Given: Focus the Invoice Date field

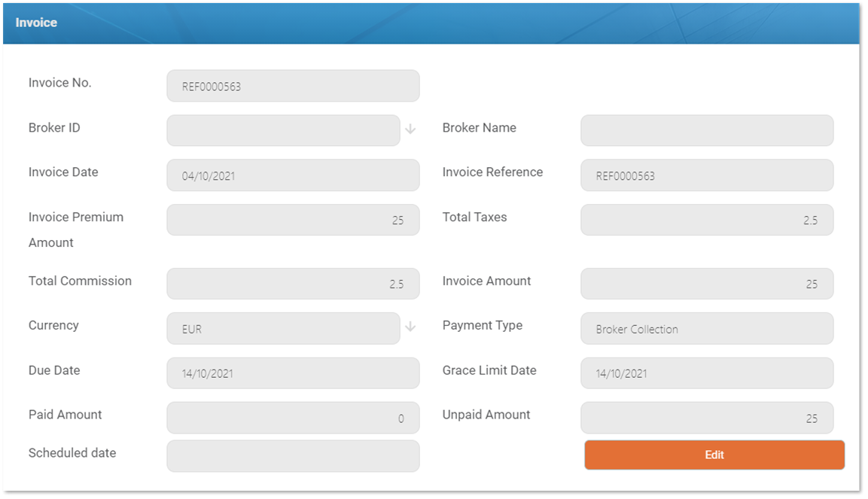Looking at the screenshot, I should pos(293,175).
